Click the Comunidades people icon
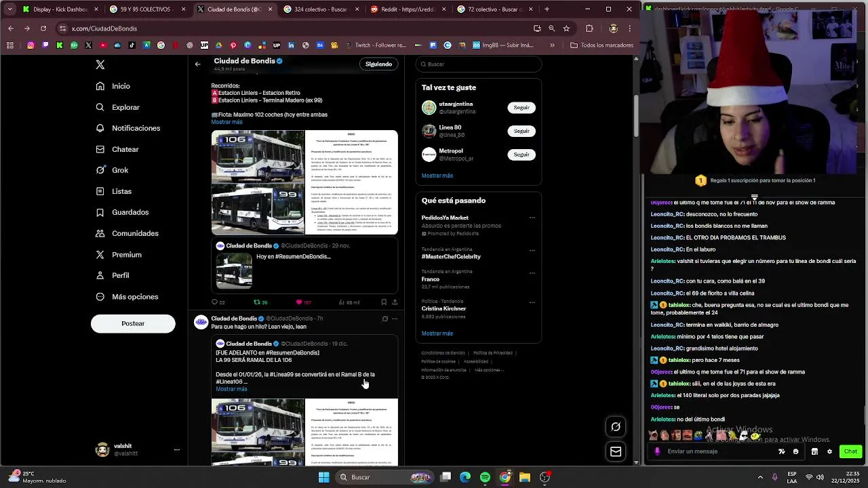Screen dimensions: 868x488 [100, 233]
